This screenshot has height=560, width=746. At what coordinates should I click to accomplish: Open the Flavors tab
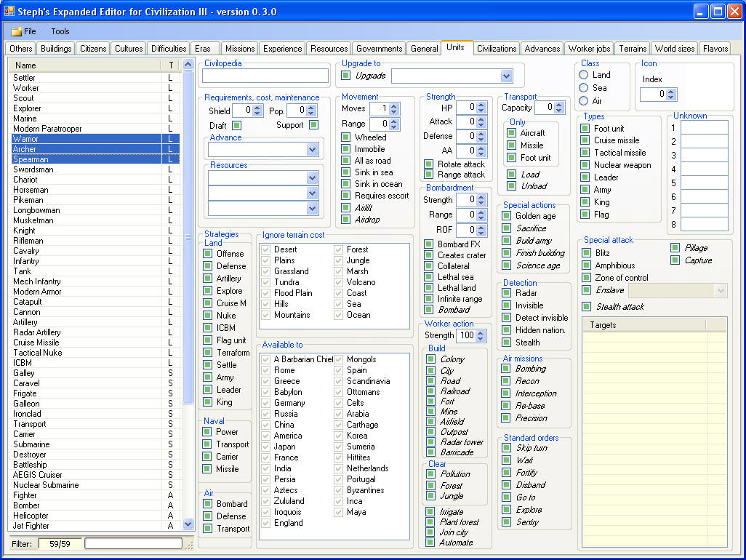715,49
